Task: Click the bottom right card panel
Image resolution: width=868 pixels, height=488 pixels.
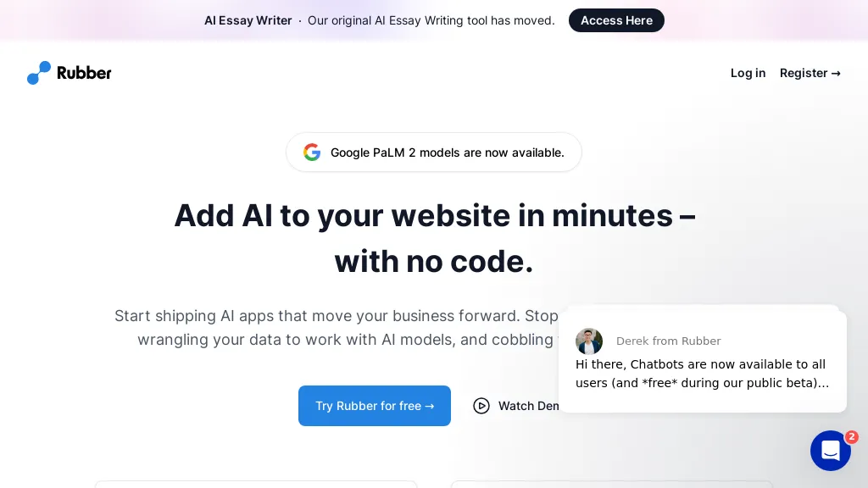Action: tap(611, 484)
